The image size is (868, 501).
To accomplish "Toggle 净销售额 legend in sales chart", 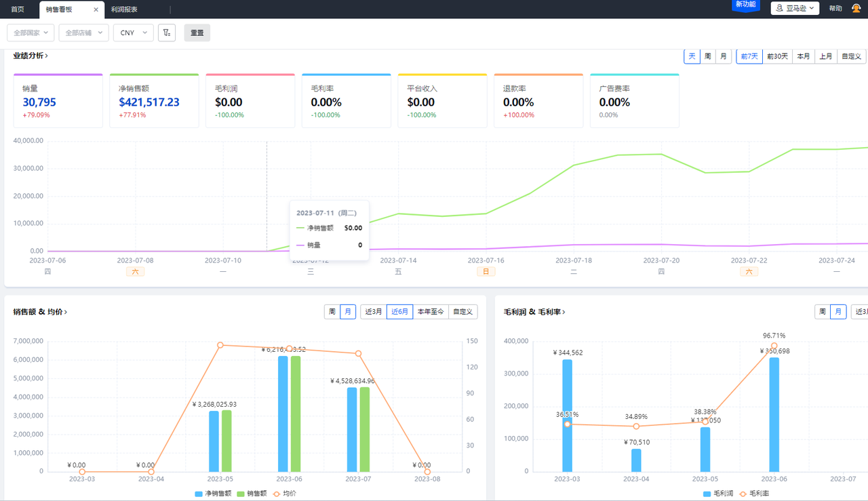I will [213, 494].
